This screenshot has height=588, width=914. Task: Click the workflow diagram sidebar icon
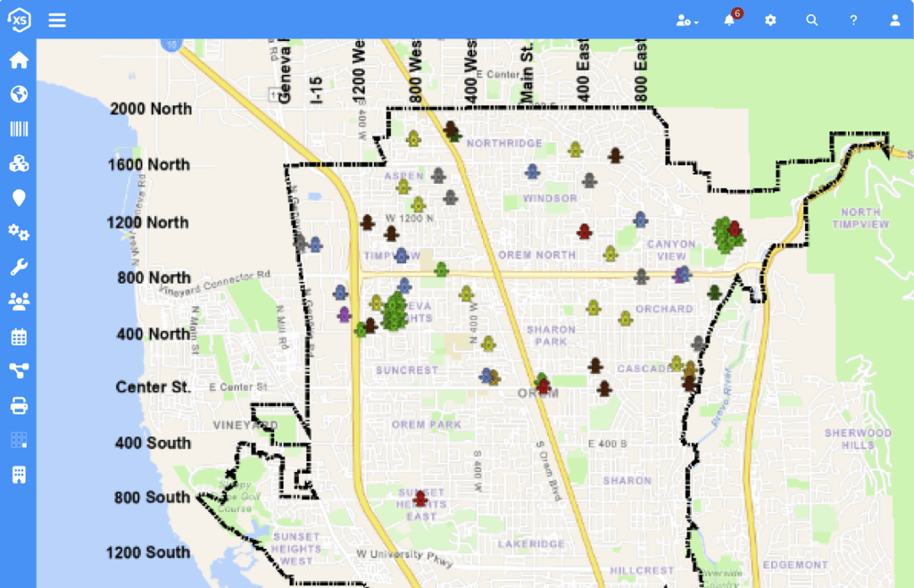(19, 371)
